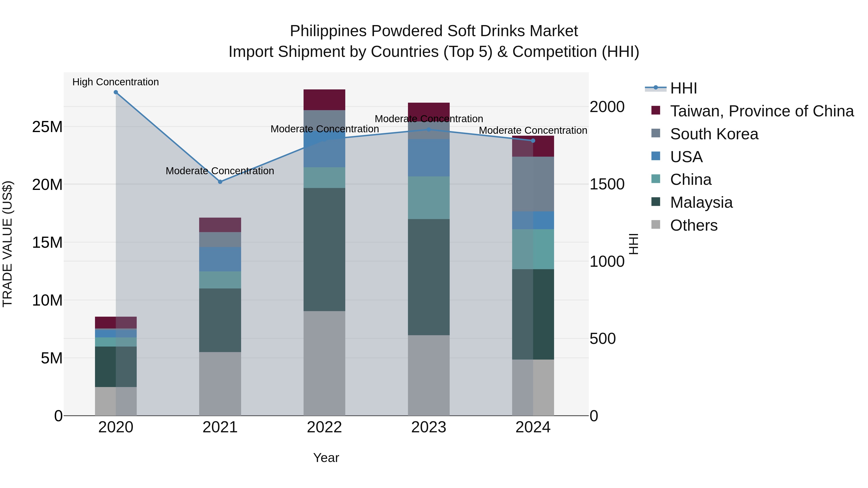Click the '2020' x-axis tick label
Viewport: 868px width, 488px height.
[116, 428]
